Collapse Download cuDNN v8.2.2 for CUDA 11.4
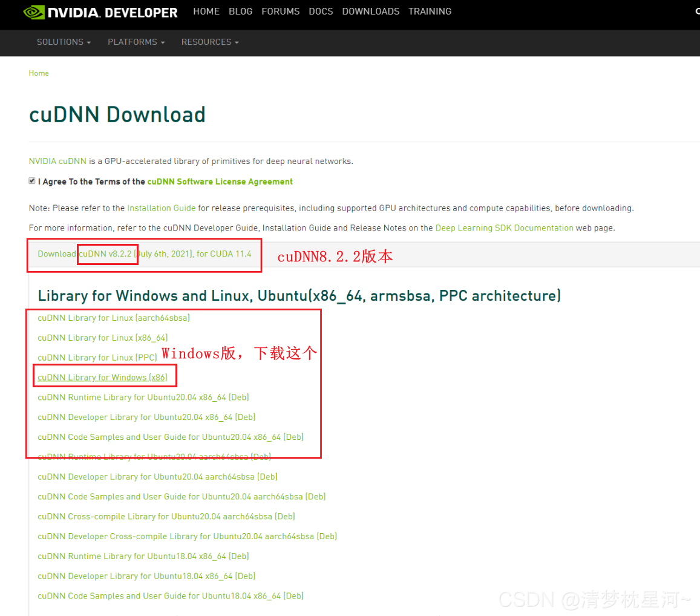Screen dimensions: 700x616 coord(144,254)
